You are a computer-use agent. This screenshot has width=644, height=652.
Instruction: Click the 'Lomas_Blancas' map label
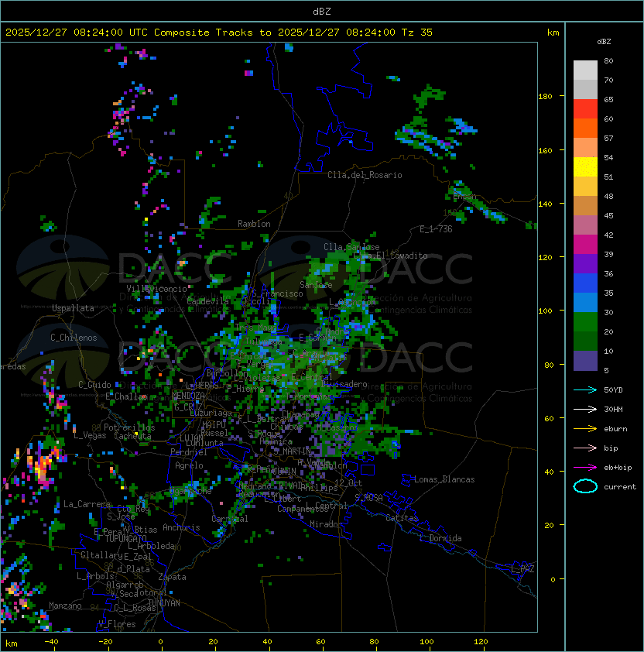point(444,479)
